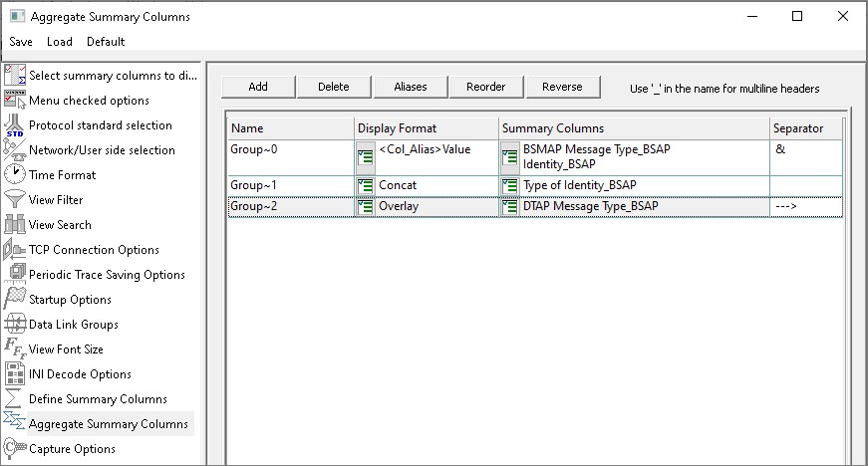Screen dimensions: 868x466
Task: Click the INI Decode Options icon
Action: click(x=15, y=373)
